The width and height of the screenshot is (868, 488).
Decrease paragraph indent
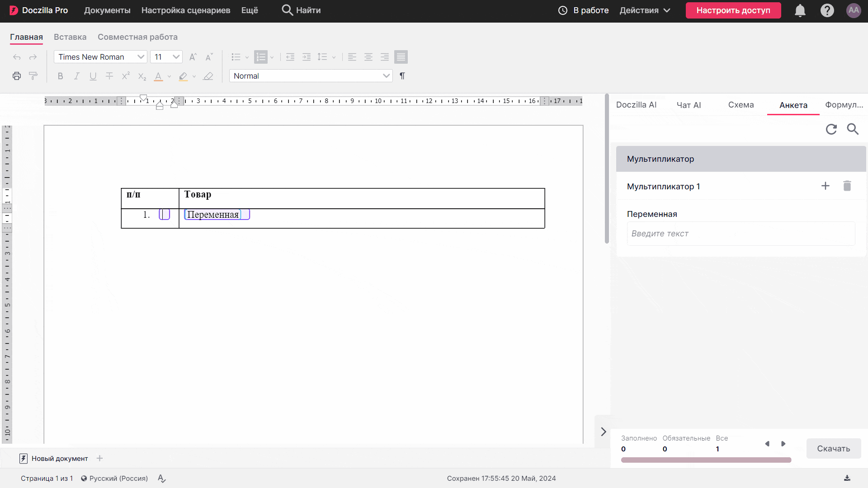click(x=290, y=57)
